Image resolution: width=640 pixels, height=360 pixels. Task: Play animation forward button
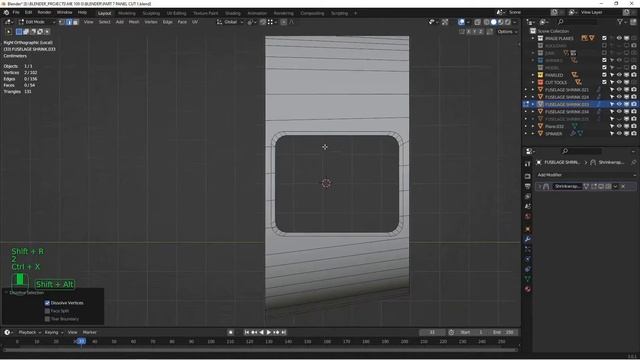[269, 332]
